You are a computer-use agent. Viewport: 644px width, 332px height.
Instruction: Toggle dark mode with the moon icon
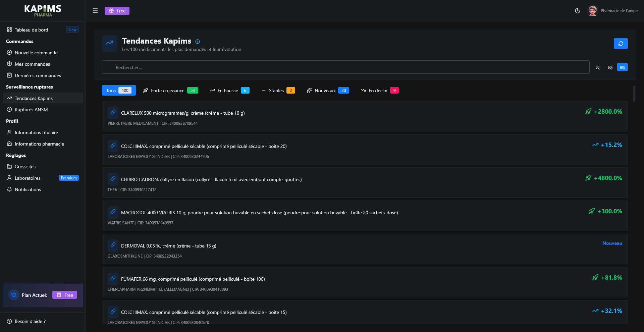[x=577, y=10]
